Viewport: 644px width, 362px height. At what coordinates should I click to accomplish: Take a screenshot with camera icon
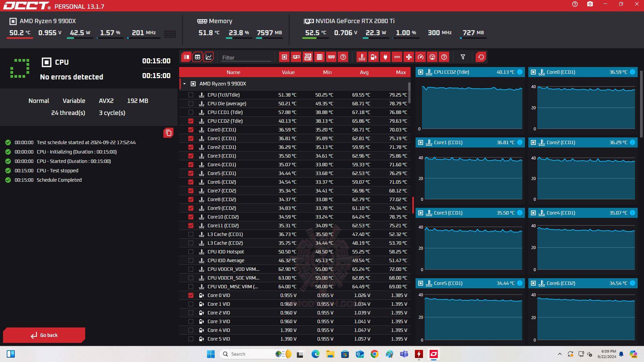(590, 4)
